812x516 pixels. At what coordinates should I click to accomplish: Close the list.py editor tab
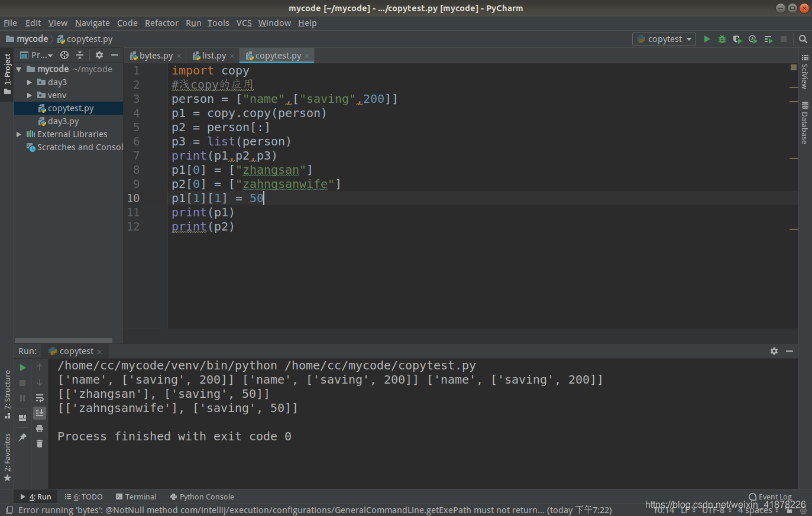point(232,56)
